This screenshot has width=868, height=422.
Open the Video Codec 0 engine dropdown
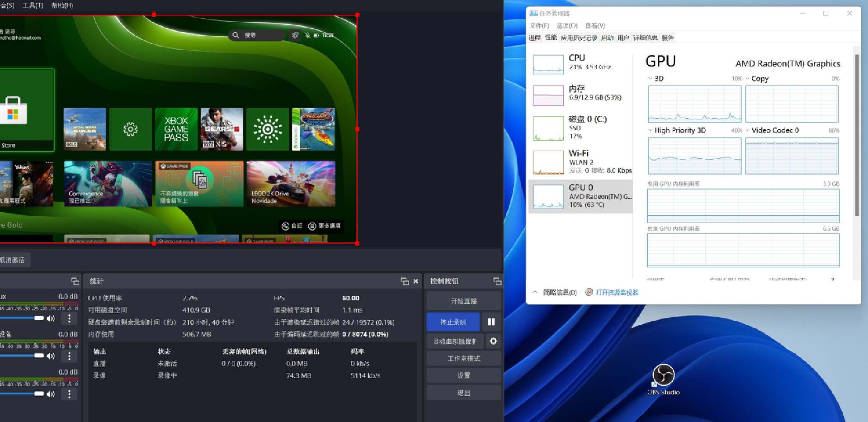748,130
